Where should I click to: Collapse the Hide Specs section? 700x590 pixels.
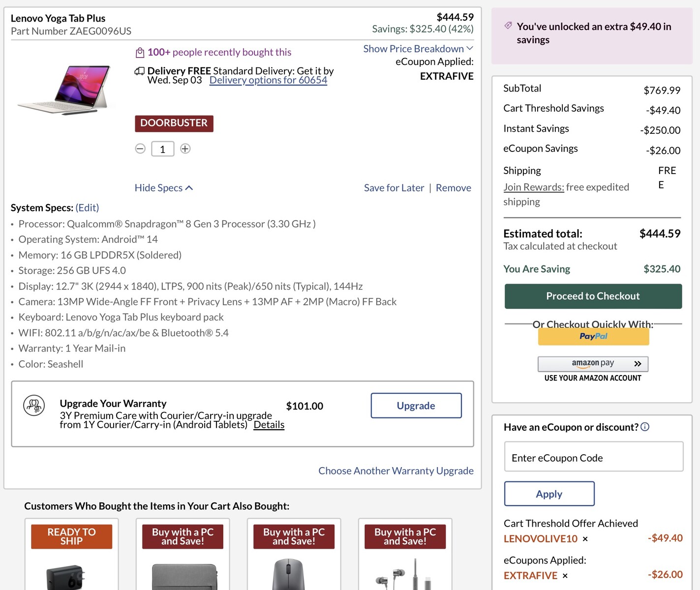point(164,188)
